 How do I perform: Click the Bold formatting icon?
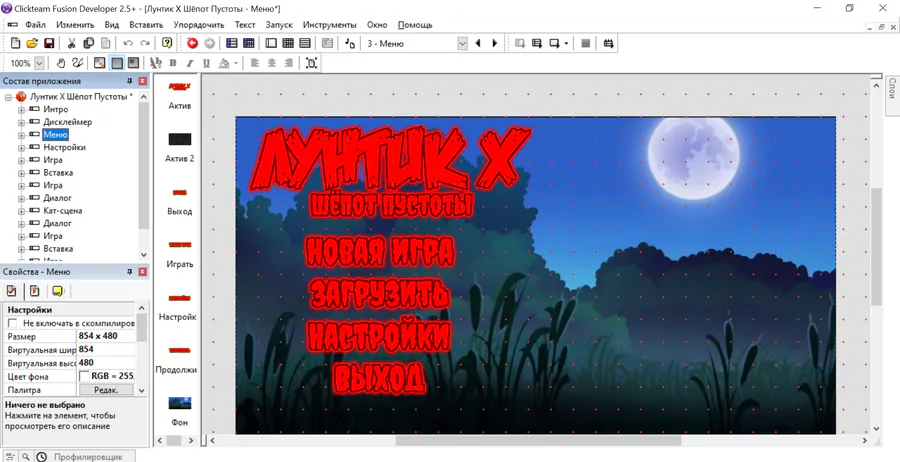click(x=173, y=63)
